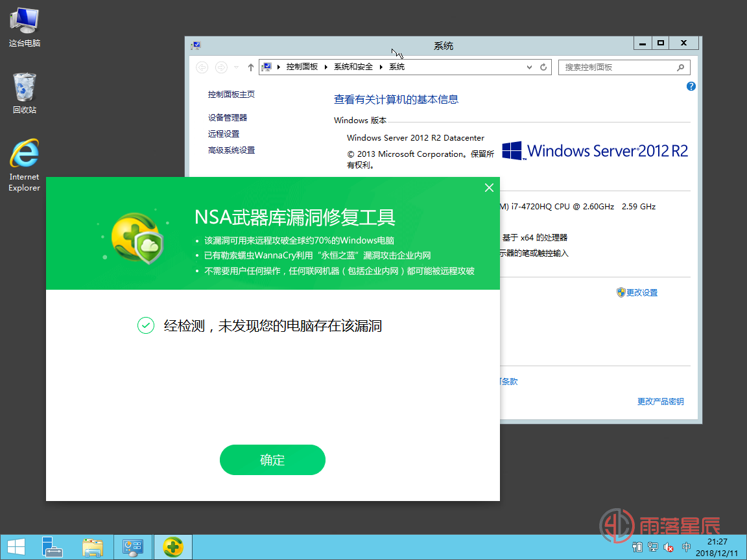The image size is (747, 560).
Task: Open Server Manager from the taskbar
Action: pos(53,547)
